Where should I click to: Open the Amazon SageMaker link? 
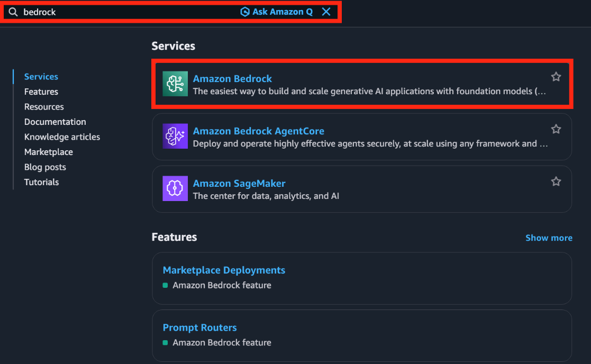[239, 183]
